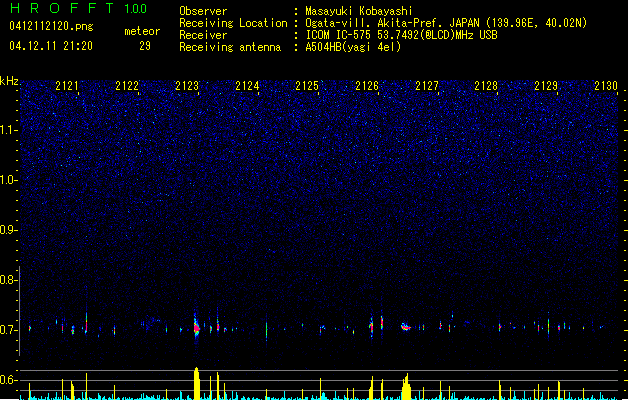This screenshot has width=629, height=400.
Task: Click the 2127 time marker
Action: tap(427, 86)
